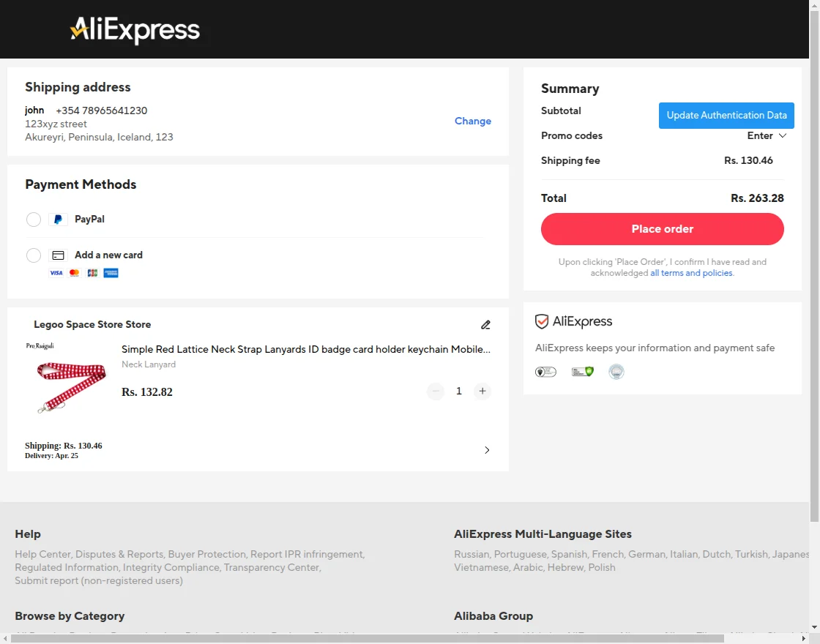The image size is (820, 644).
Task: Open Disputes & Reports footer link
Action: tap(119, 554)
